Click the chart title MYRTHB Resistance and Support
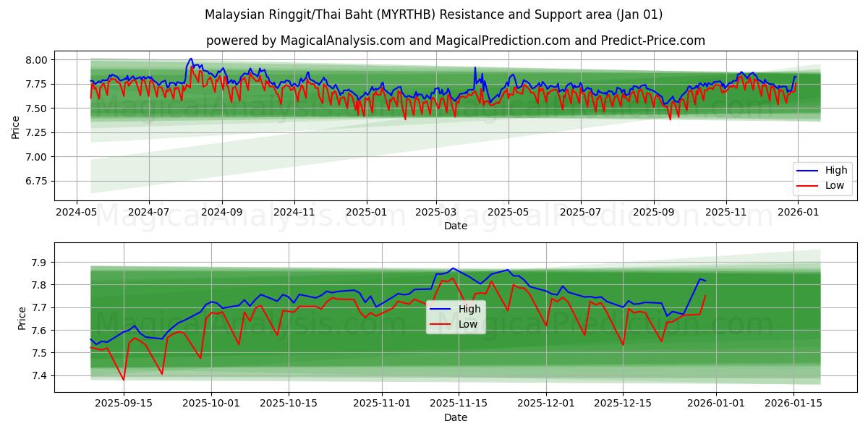 tap(434, 14)
